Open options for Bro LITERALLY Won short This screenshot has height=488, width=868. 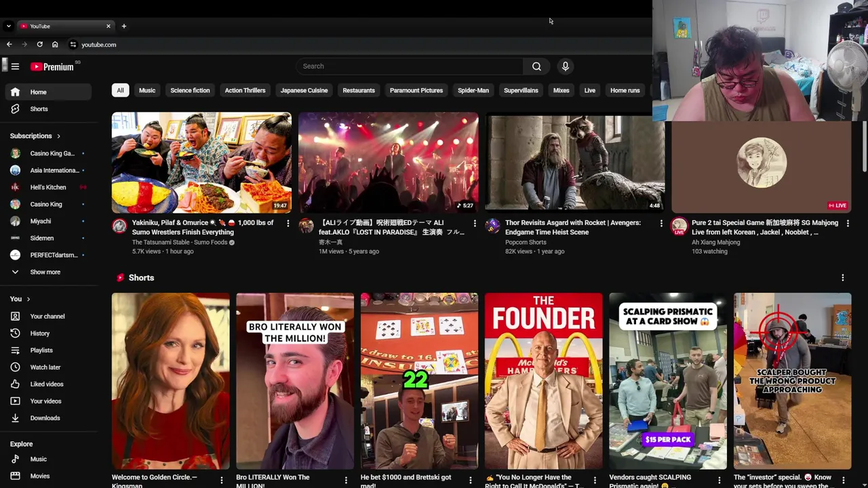tap(345, 481)
